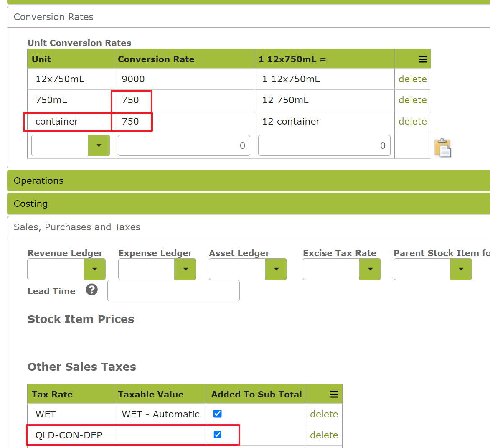Toggle the QLD-CON-DEP Added To Sub Total checkbox
The image size is (490, 448).
click(x=218, y=435)
